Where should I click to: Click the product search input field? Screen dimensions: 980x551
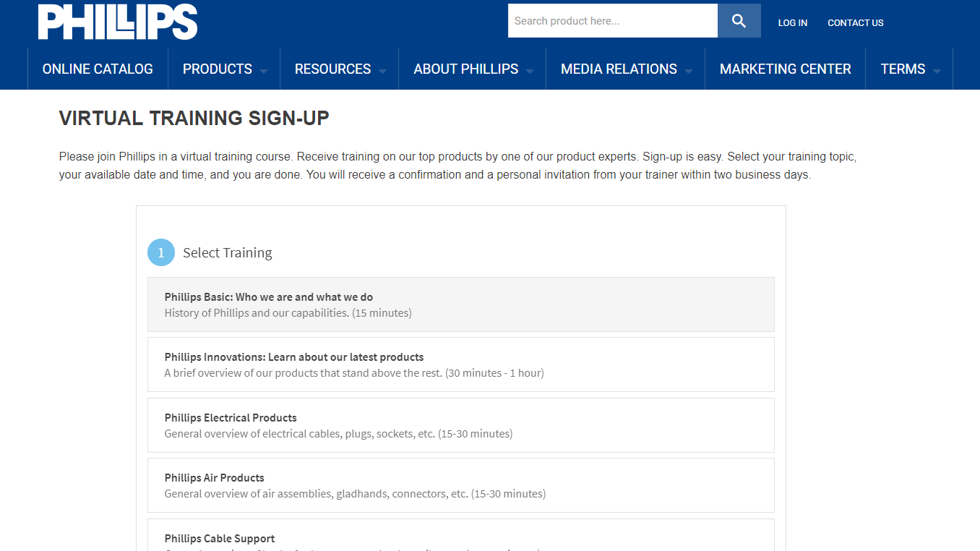coord(612,20)
